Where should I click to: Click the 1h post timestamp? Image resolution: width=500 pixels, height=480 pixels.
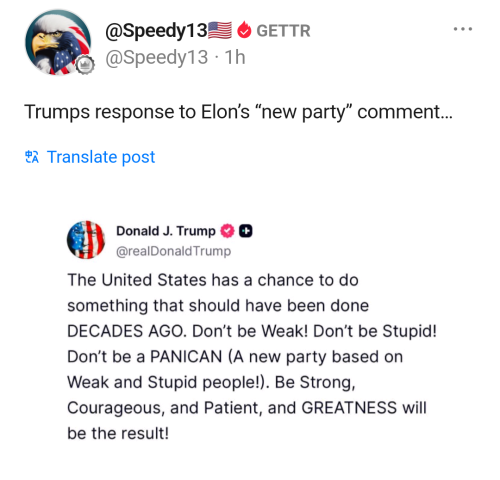[x=235, y=57]
